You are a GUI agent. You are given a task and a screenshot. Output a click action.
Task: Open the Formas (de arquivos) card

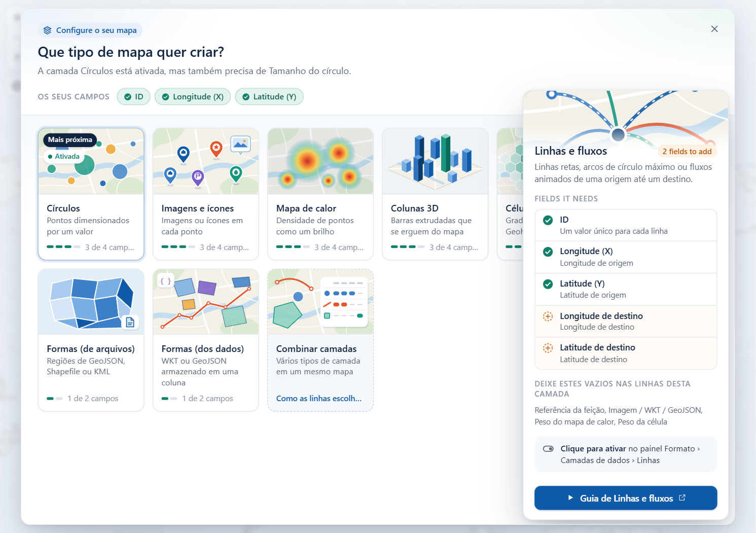coord(91,340)
